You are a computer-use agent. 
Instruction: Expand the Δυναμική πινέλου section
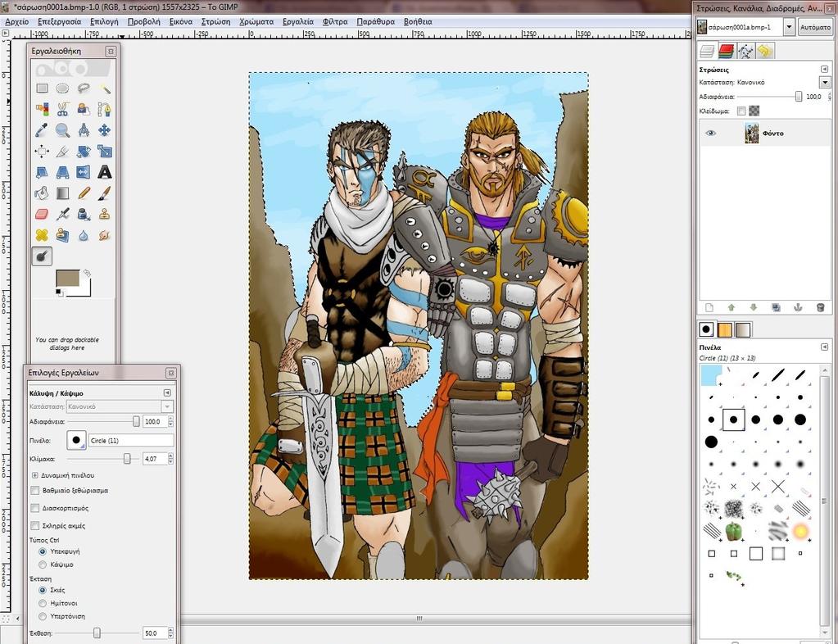34,475
